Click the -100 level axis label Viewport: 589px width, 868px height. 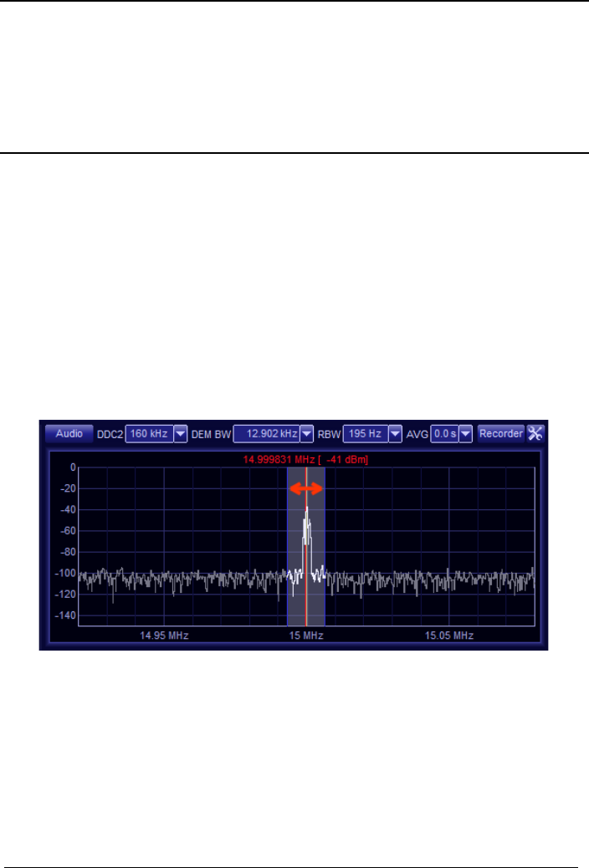[x=64, y=573]
